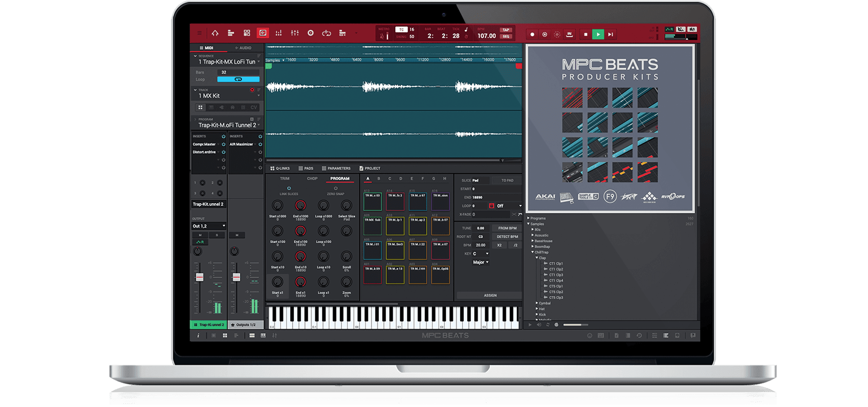The image size is (868, 407).
Task: Open the channel mixer faders icon
Action: click(x=295, y=33)
